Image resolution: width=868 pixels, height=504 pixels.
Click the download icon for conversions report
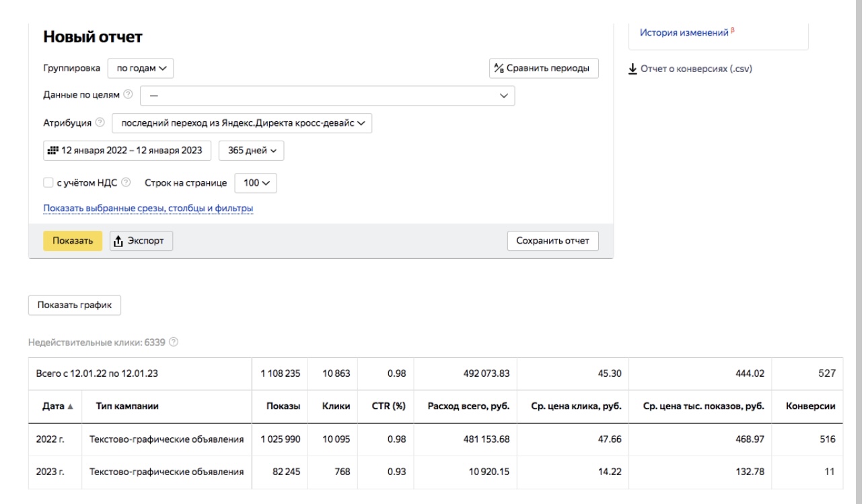tap(632, 68)
